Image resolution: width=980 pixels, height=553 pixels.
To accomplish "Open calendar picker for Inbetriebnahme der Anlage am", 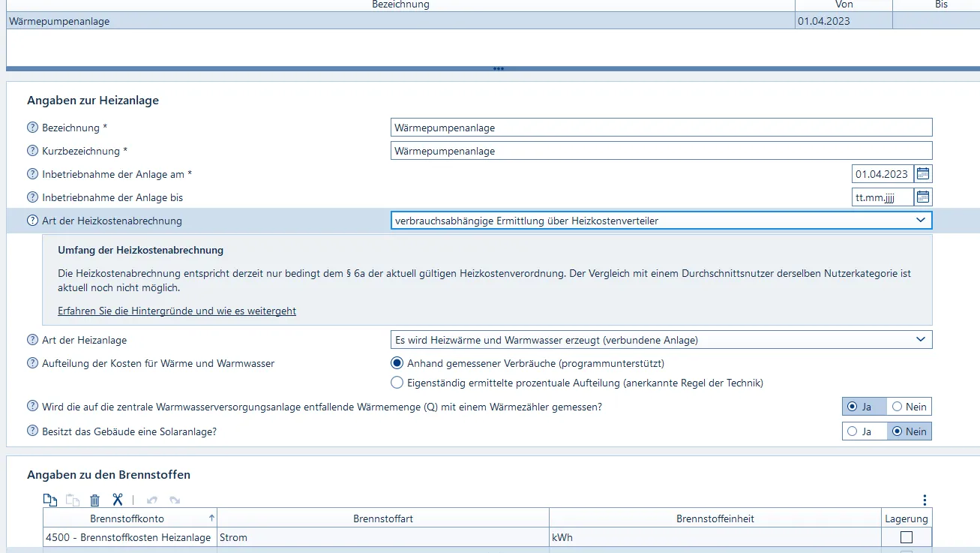I will pyautogui.click(x=923, y=174).
